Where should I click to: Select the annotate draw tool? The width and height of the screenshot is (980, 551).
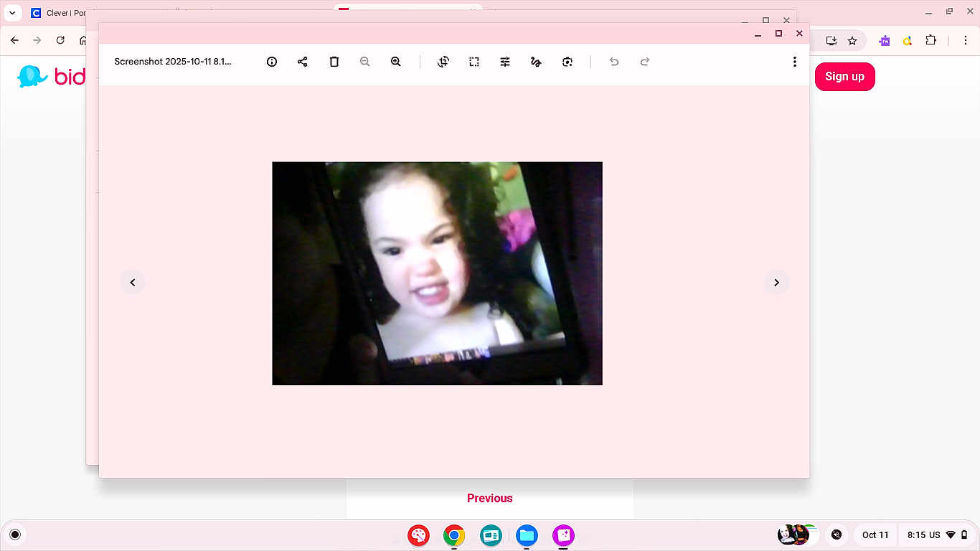coord(536,62)
